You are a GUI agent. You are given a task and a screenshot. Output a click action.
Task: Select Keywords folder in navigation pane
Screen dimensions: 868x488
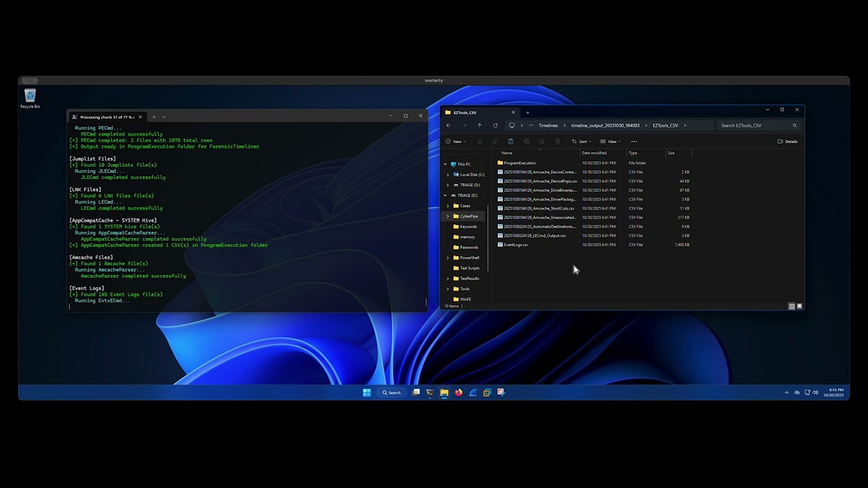coord(468,226)
